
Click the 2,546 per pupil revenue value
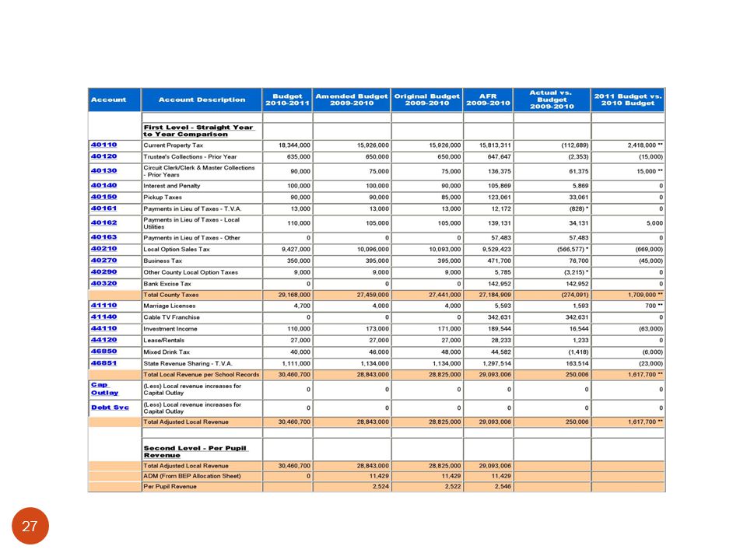tap(503, 486)
